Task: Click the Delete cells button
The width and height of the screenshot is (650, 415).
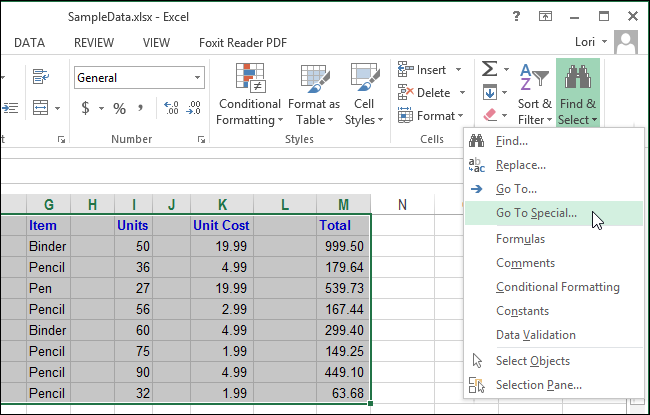Action: point(425,93)
